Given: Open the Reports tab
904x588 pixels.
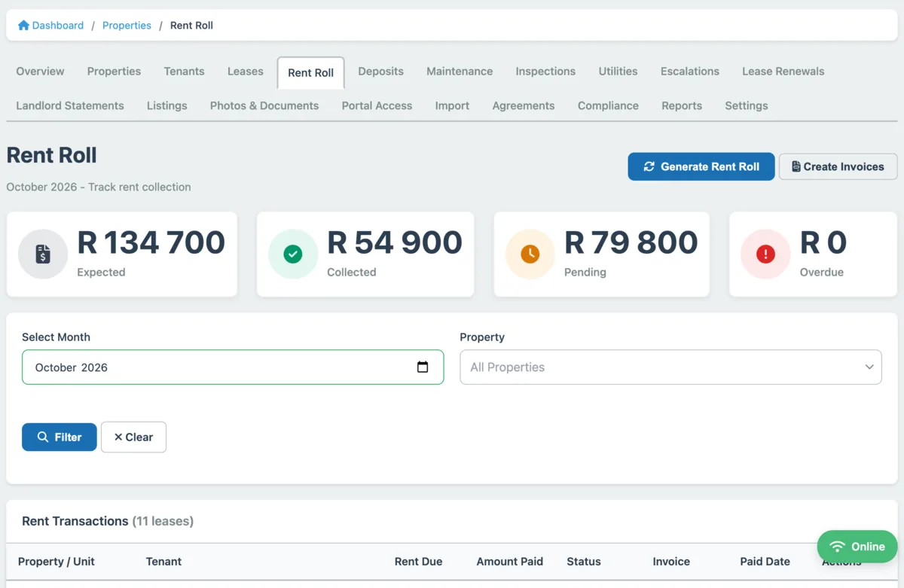Looking at the screenshot, I should (682, 106).
